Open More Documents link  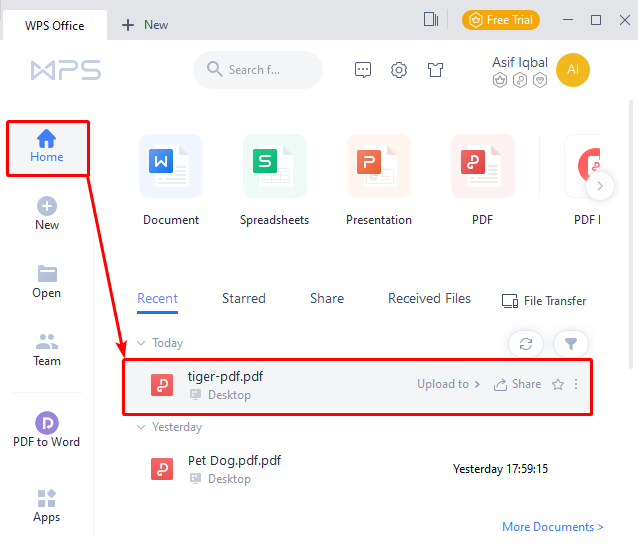click(x=553, y=527)
